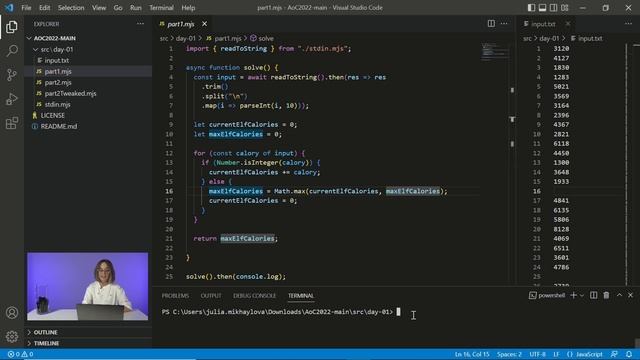This screenshot has width=640, height=360.
Task: Maximize the panel with up chevron
Action: click(x=619, y=295)
